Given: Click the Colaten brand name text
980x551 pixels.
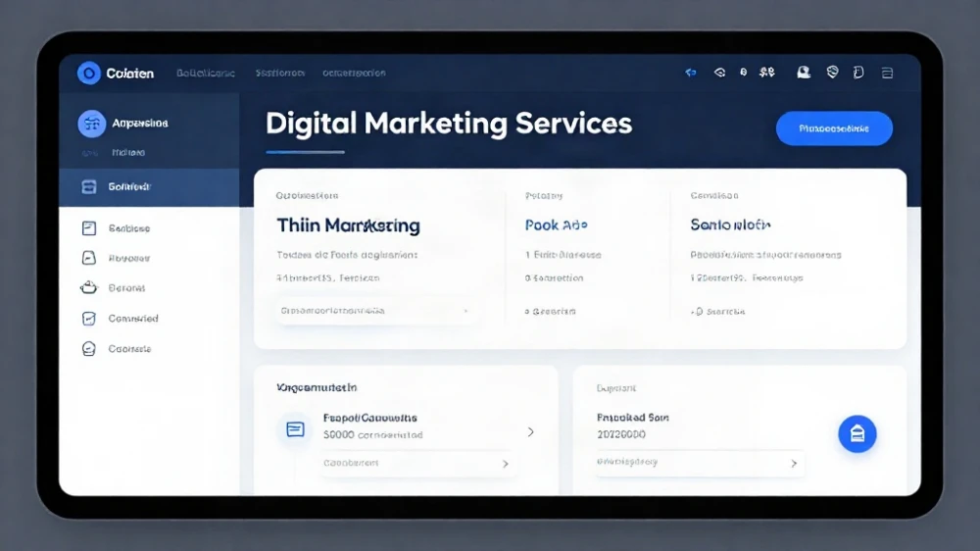Looking at the screenshot, I should click(130, 74).
